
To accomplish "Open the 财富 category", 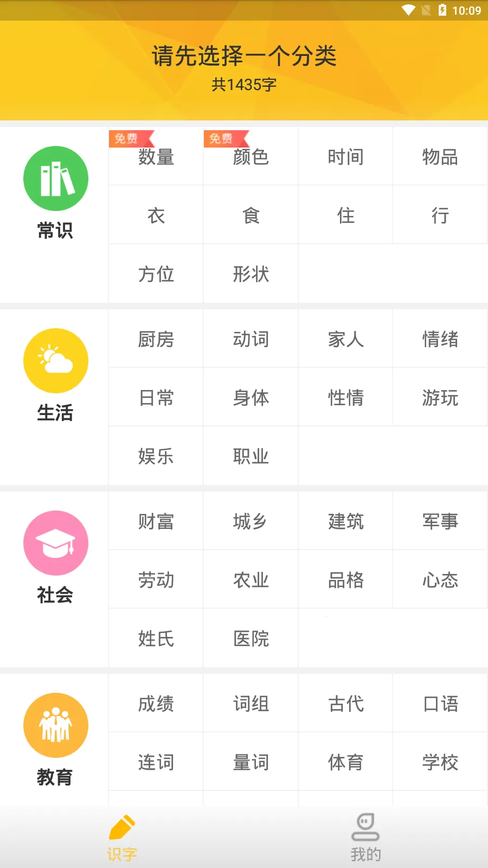I will [156, 521].
